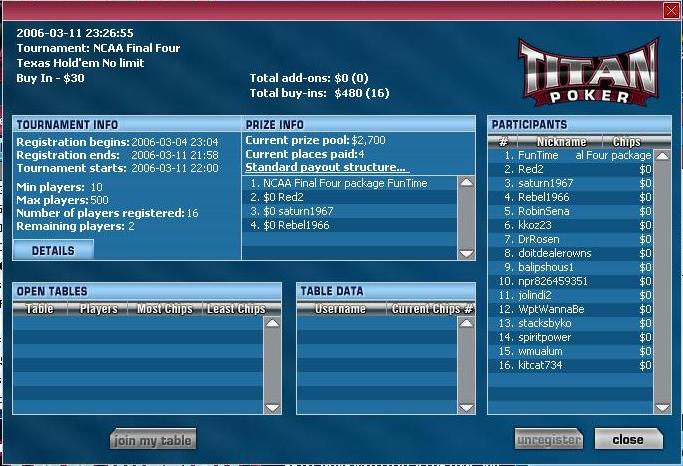Select participant wmualum
Viewport: 683px width, 466px height.
pyautogui.click(x=571, y=351)
